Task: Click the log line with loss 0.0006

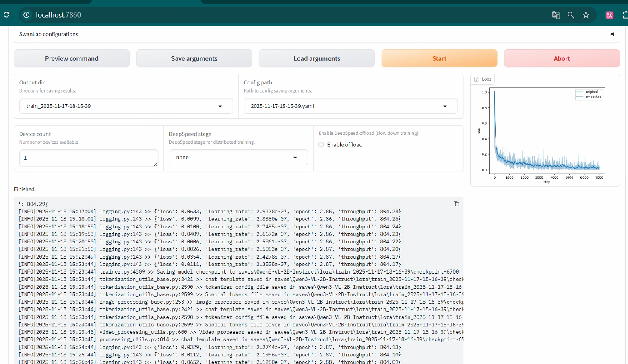Action: click(210, 242)
